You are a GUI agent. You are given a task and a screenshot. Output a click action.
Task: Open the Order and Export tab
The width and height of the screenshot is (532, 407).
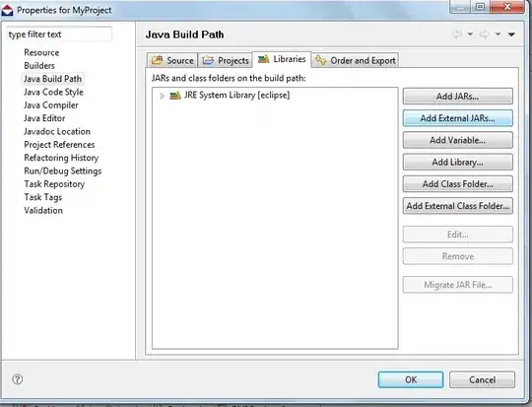pyautogui.click(x=356, y=60)
